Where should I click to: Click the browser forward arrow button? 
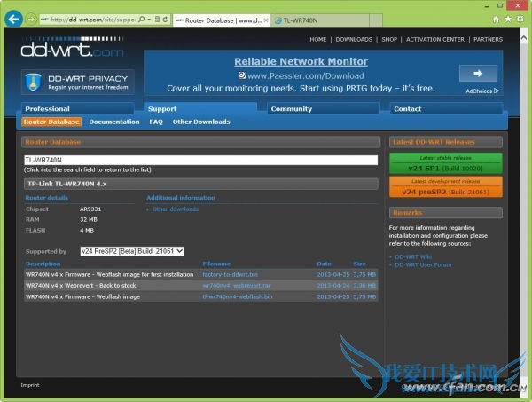[31, 19]
